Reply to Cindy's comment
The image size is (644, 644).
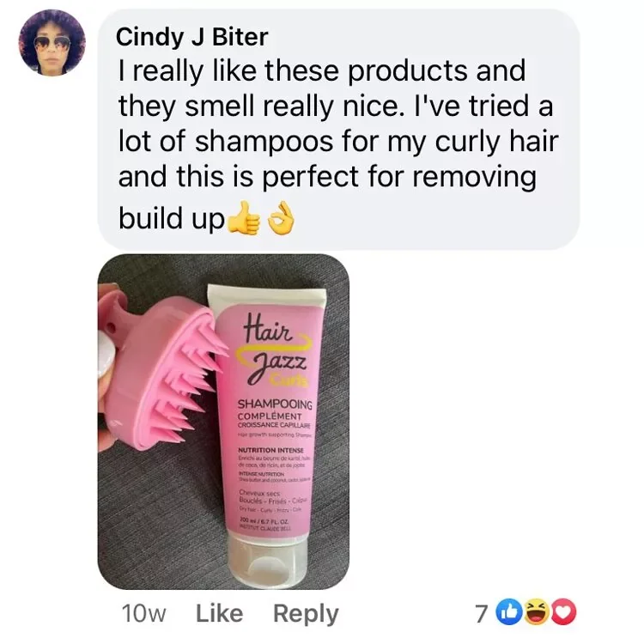[x=306, y=615]
